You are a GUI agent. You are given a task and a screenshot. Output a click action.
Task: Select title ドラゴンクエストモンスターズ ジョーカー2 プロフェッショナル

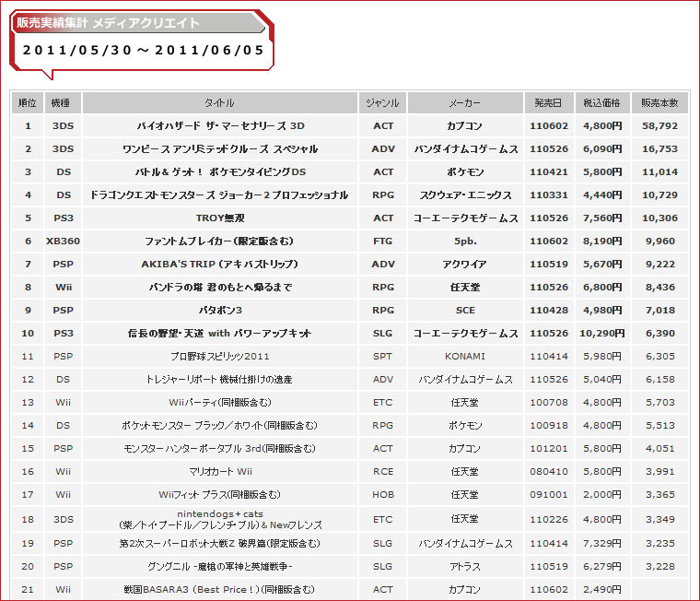[219, 195]
